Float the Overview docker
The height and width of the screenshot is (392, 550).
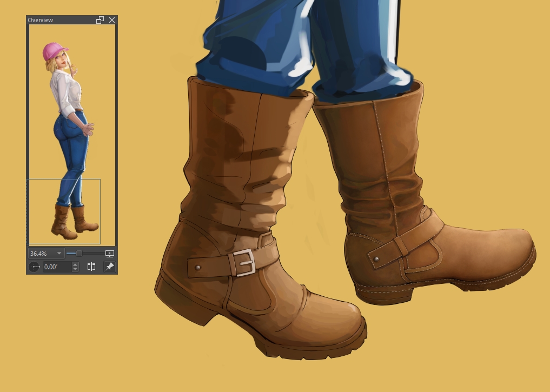point(100,20)
